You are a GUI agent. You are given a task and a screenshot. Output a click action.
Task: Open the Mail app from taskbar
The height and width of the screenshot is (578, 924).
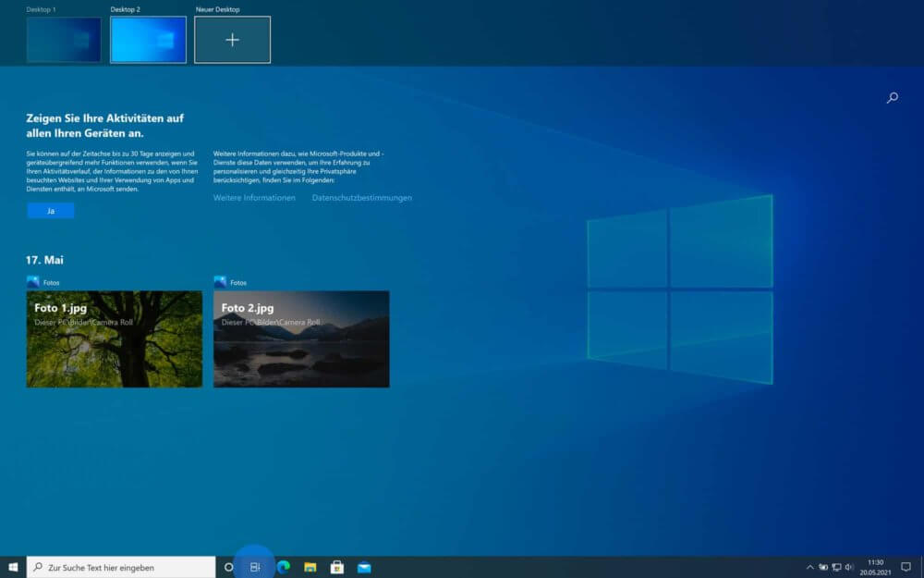364,568
